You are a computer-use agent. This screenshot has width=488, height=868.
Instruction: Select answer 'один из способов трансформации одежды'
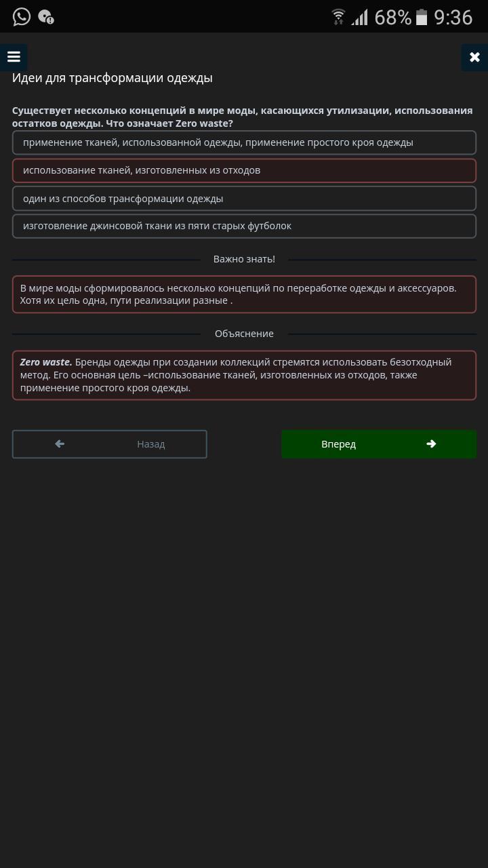click(244, 199)
